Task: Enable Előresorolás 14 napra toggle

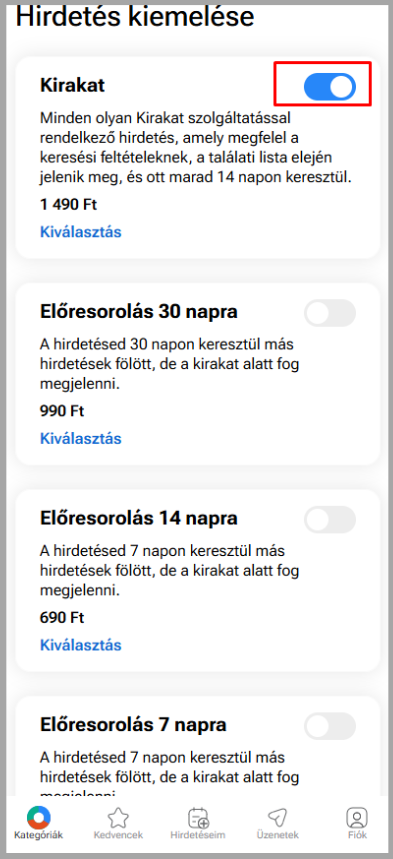Action: pyautogui.click(x=329, y=519)
